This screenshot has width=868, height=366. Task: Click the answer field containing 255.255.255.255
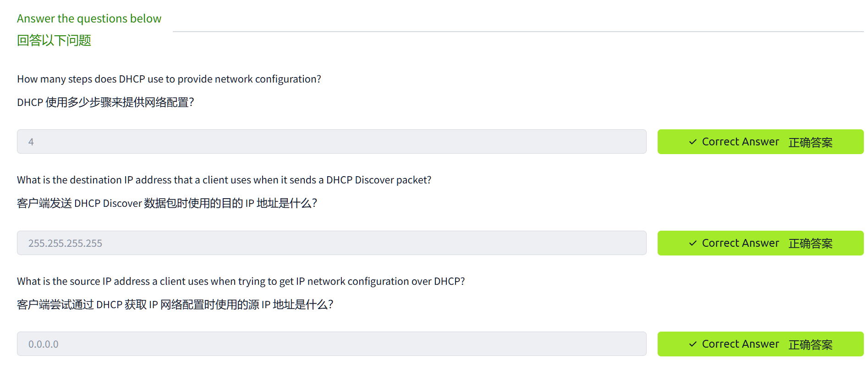tap(331, 243)
